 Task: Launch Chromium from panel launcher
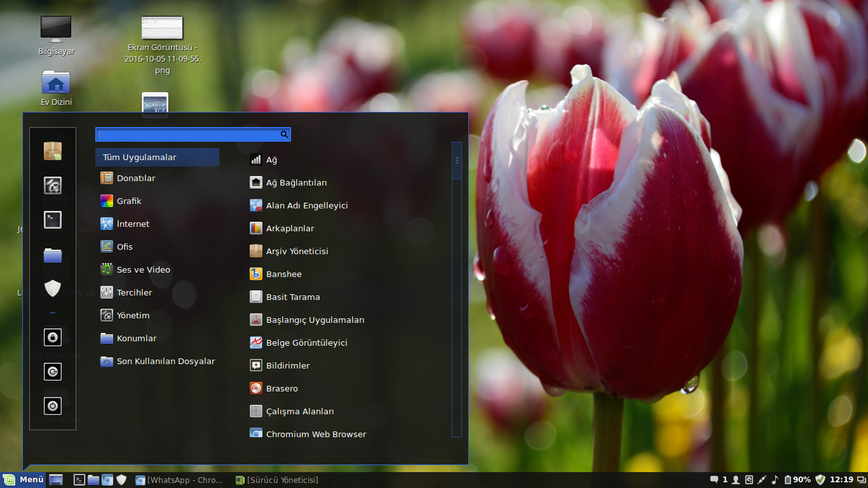[107, 480]
